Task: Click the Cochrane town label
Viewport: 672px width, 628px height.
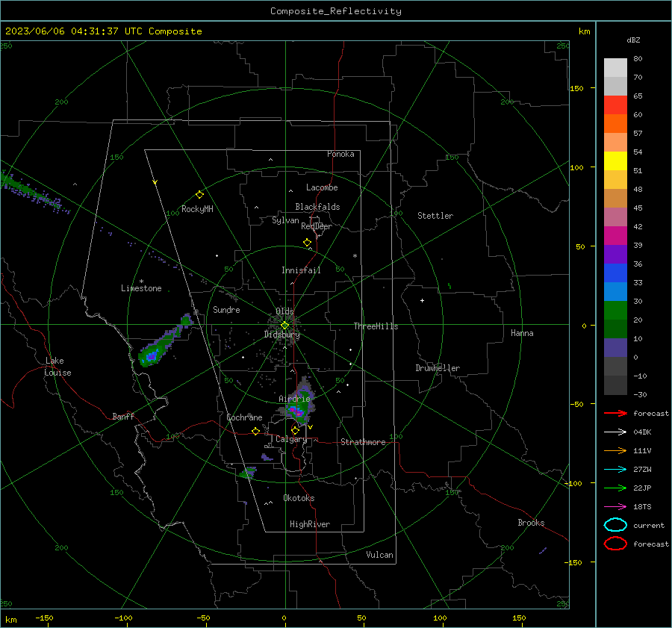Action: (x=244, y=417)
